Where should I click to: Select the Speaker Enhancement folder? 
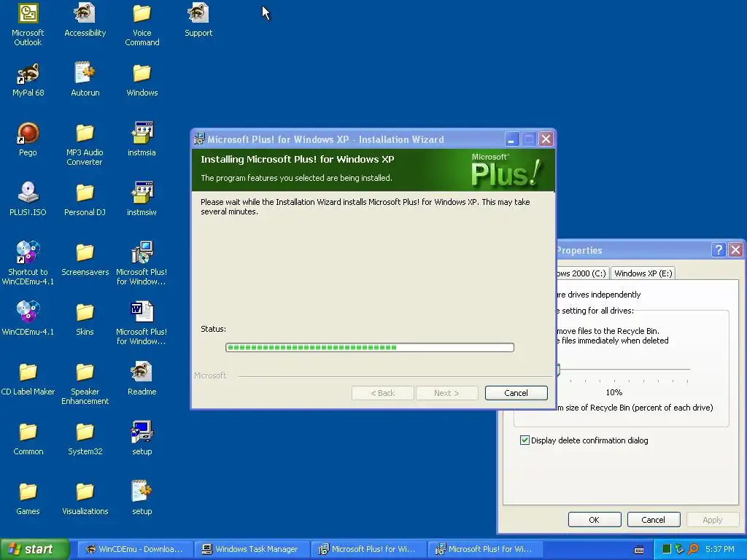[x=85, y=384]
